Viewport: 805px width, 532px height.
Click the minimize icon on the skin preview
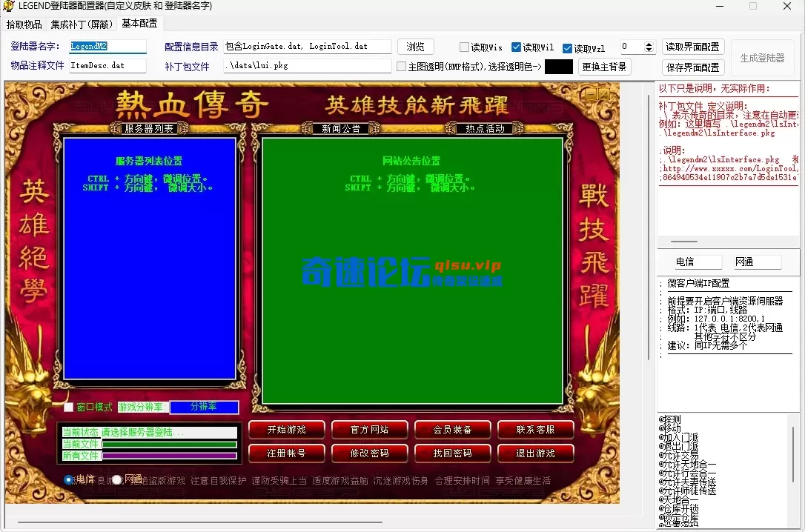590,94
